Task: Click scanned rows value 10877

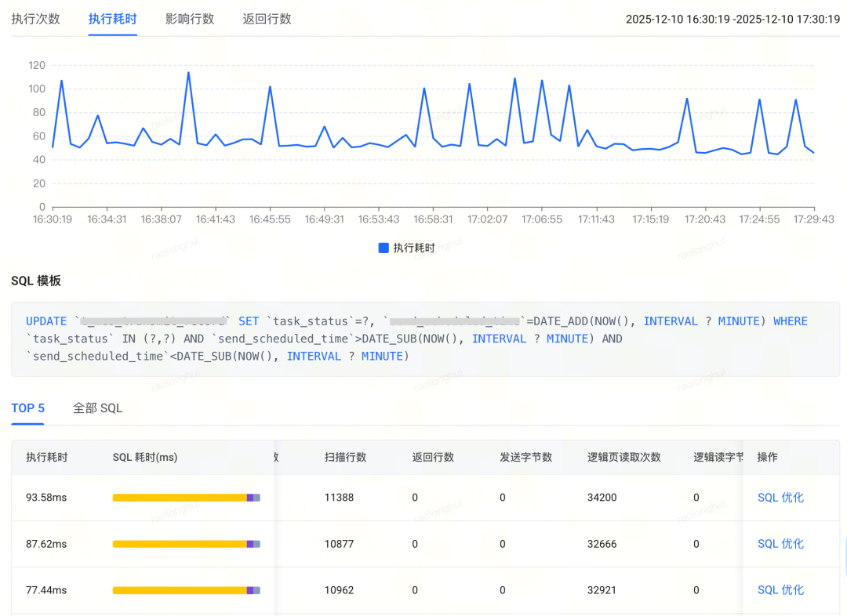Action: click(340, 544)
